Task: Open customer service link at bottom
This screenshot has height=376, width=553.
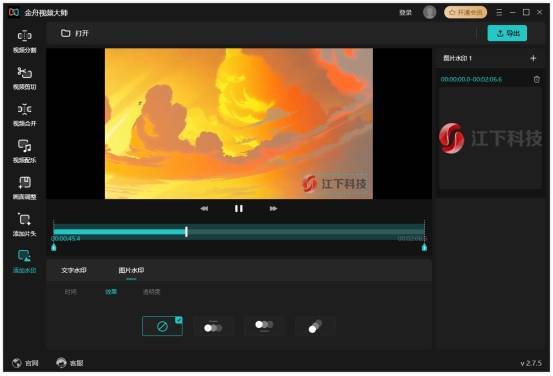Action: coord(69,363)
